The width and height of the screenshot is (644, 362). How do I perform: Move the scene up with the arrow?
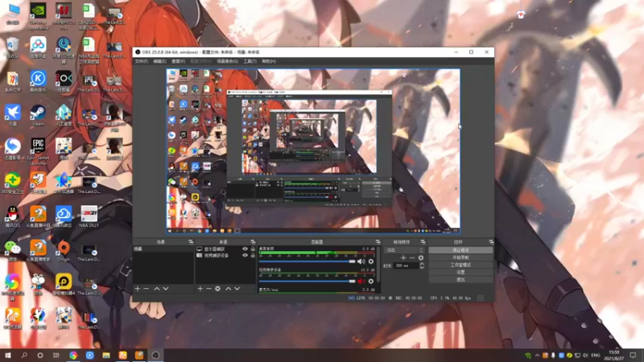click(x=157, y=289)
